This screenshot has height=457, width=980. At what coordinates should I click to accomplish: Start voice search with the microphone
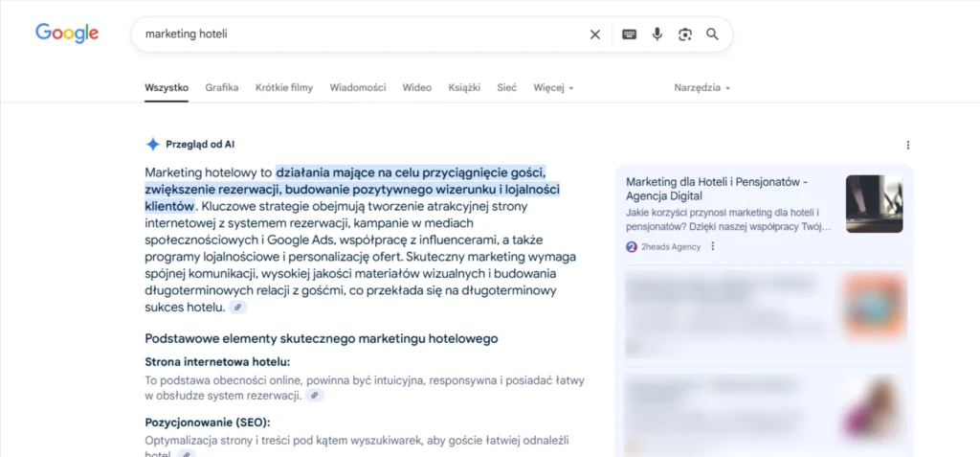[x=657, y=34]
